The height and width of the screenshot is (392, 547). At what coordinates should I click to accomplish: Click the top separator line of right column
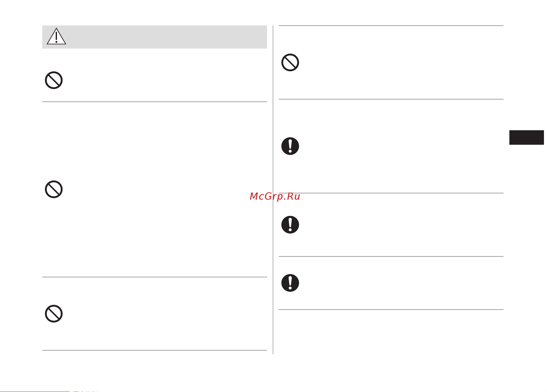(x=391, y=26)
